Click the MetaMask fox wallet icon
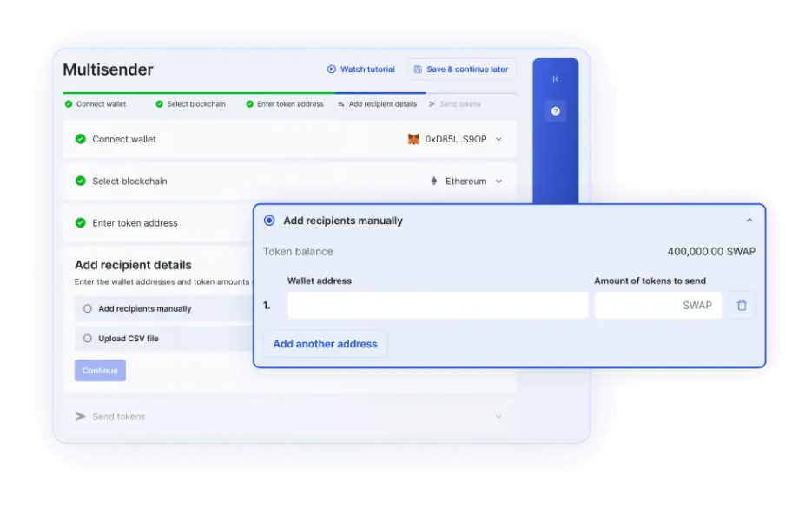Screen dimensions: 812x515 413,139
